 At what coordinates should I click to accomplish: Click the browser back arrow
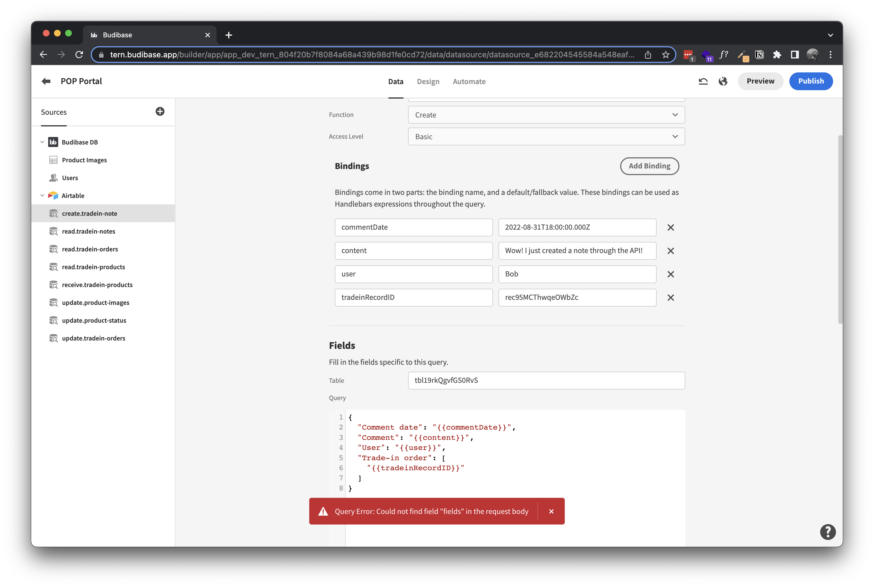tap(43, 55)
